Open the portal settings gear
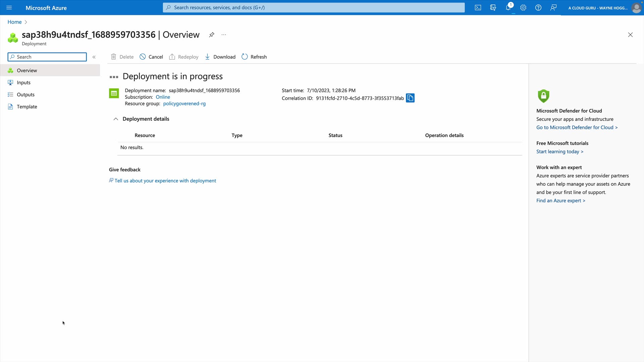Viewport: 644px width, 362px height. tap(523, 8)
